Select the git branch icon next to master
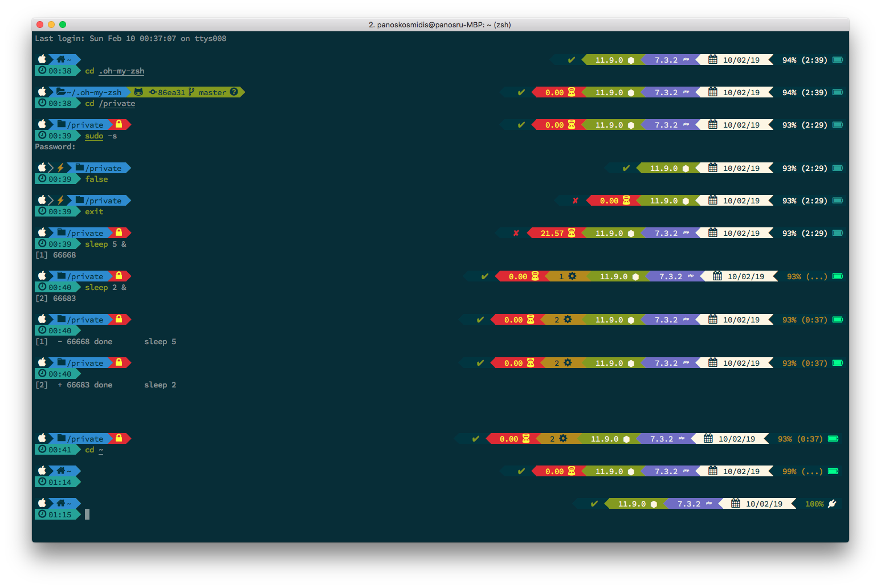The height and width of the screenshot is (588, 881). coord(192,92)
